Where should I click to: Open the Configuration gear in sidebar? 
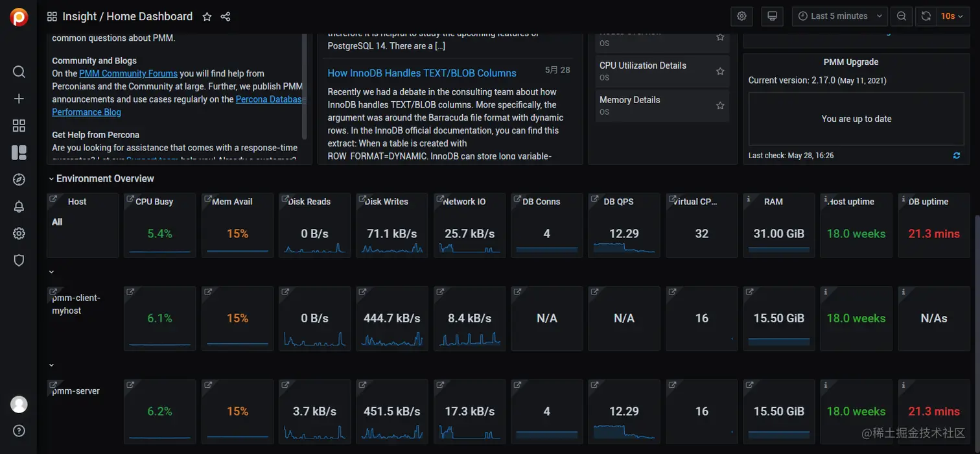click(19, 233)
